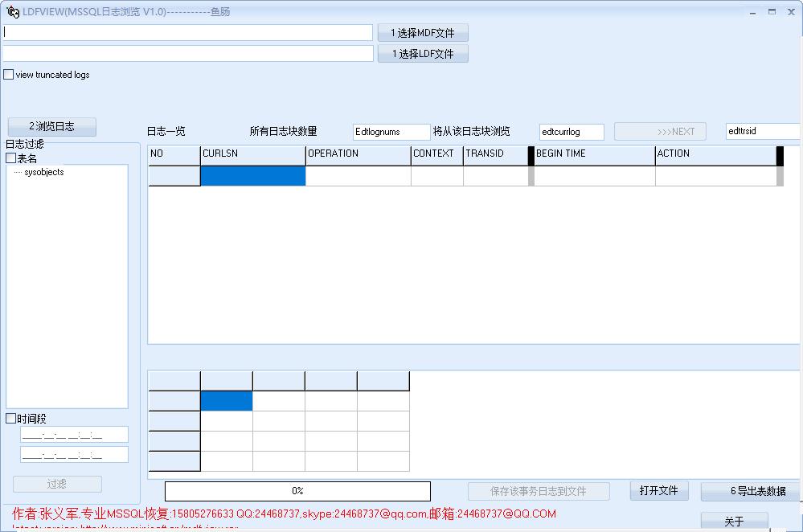
Task: Click the '日志一览' label
Action: (x=166, y=132)
